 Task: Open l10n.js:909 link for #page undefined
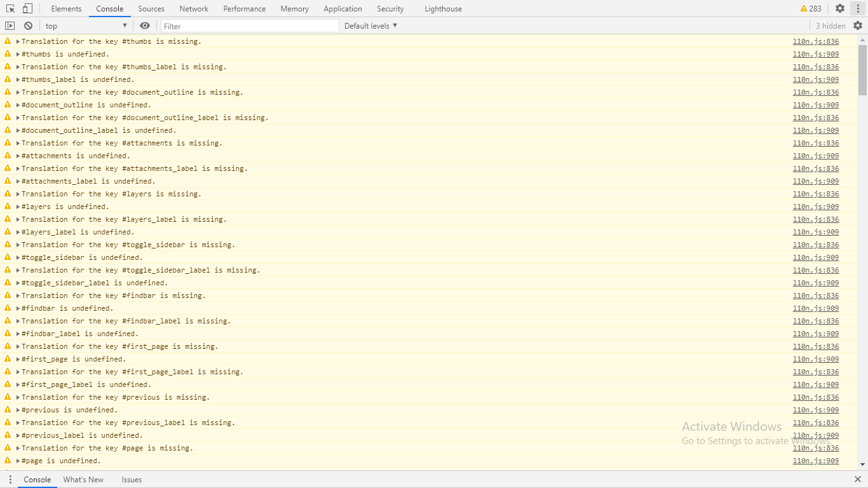[816, 461]
